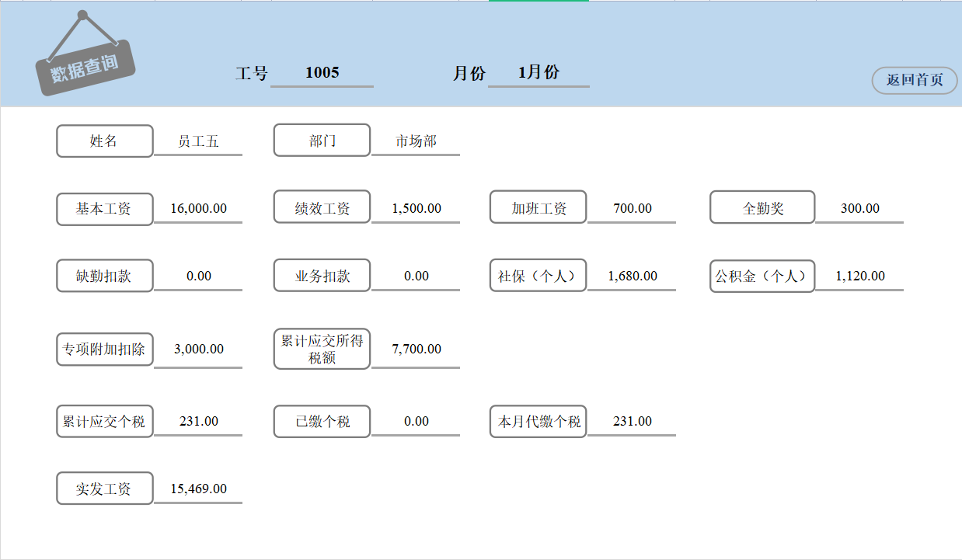
Task: Click the 缺勤扣款 field label
Action: [104, 275]
